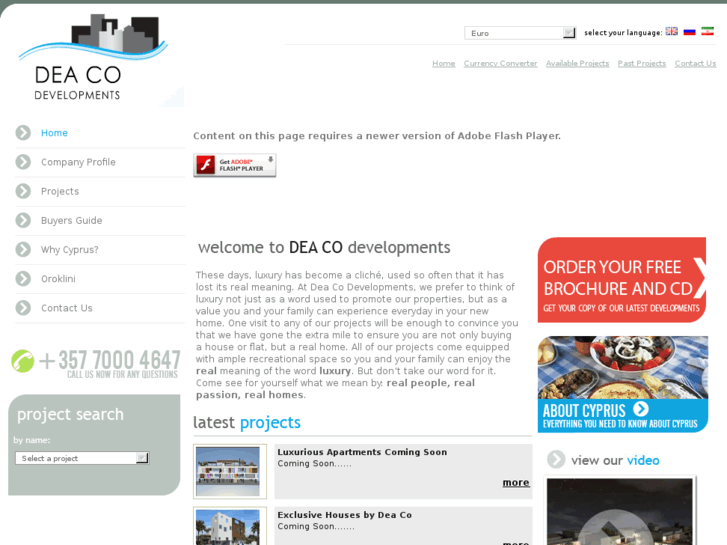Click the project search heading
Viewport: 727px width, 545px height.
coord(70,414)
